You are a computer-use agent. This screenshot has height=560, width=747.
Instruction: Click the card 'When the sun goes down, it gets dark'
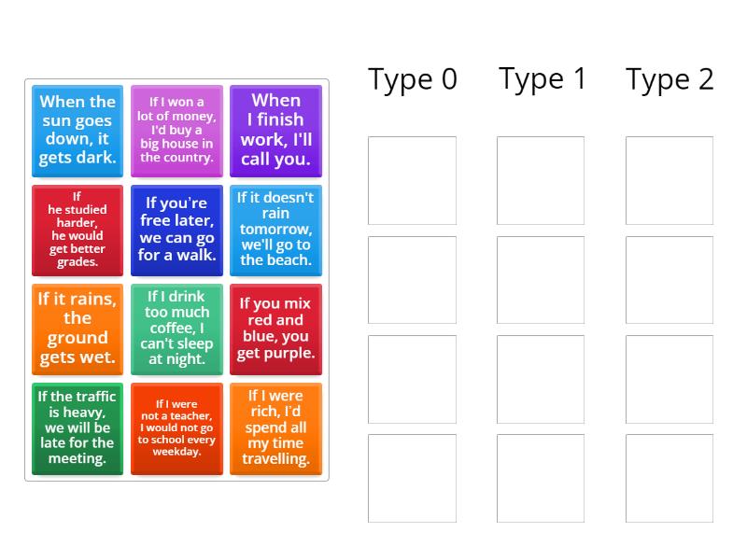click(78, 131)
